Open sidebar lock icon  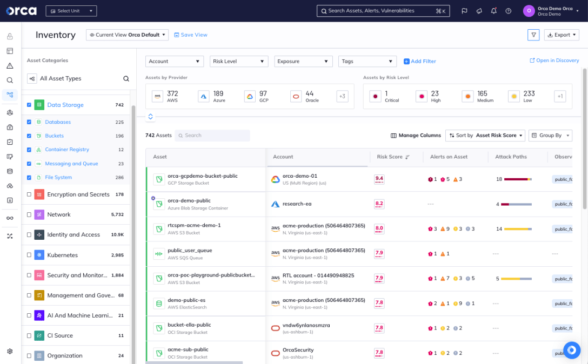click(x=10, y=36)
